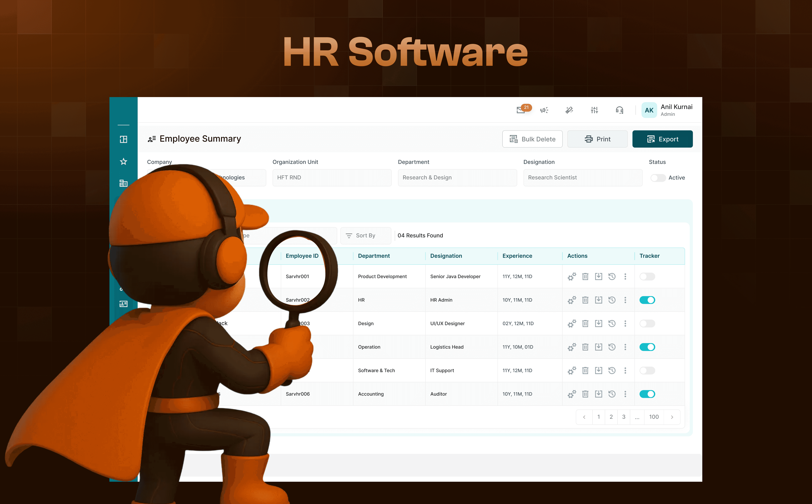Delete the Senior Java Developer row

coord(585,276)
